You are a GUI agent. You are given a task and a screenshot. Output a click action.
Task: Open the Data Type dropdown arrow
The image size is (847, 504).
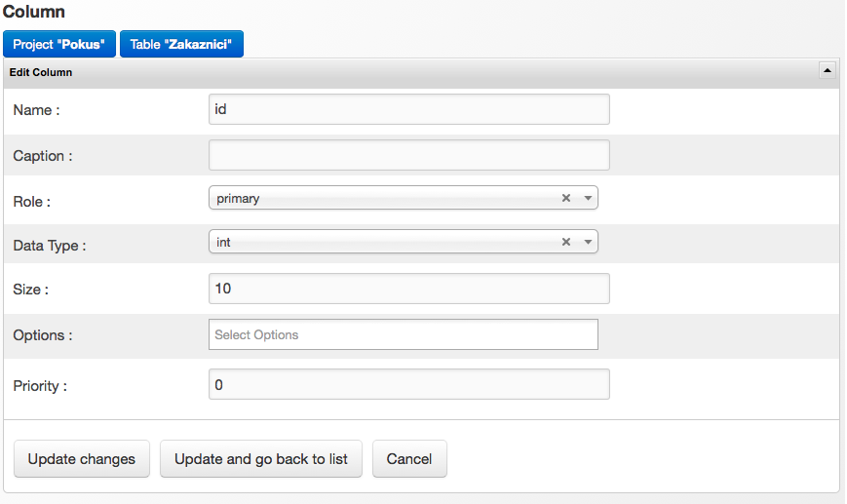pos(588,242)
